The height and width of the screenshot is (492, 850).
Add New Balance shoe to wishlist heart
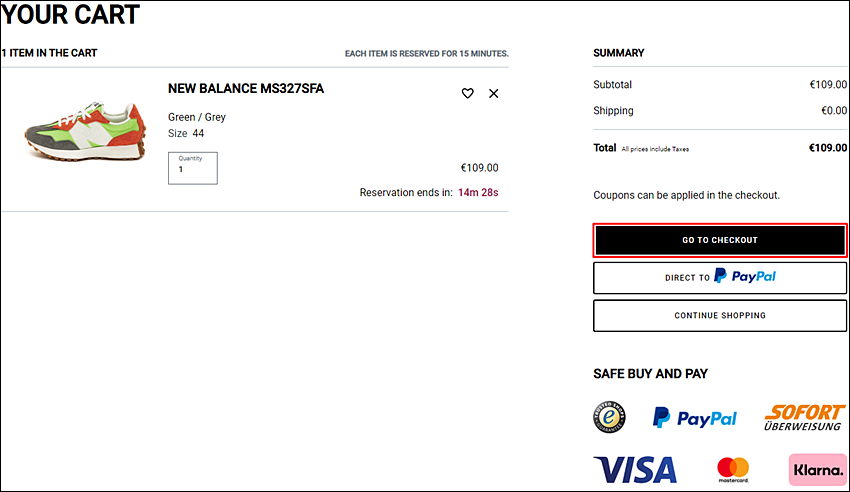tap(467, 93)
